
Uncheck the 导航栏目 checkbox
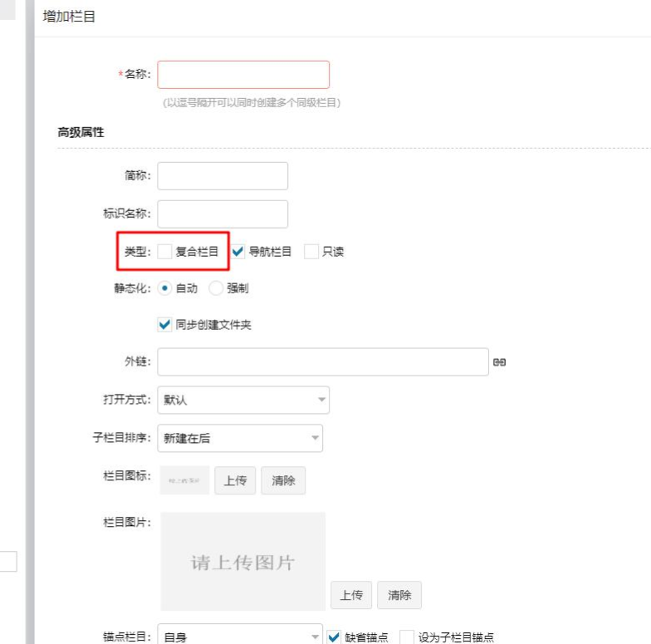[238, 252]
